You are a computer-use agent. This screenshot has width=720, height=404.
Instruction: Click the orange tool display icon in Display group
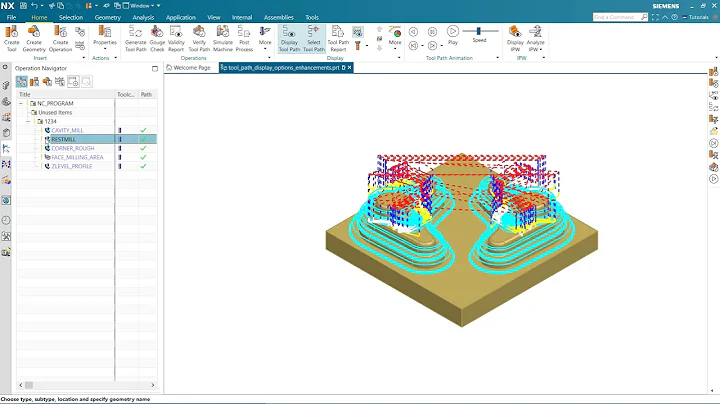(358, 45)
